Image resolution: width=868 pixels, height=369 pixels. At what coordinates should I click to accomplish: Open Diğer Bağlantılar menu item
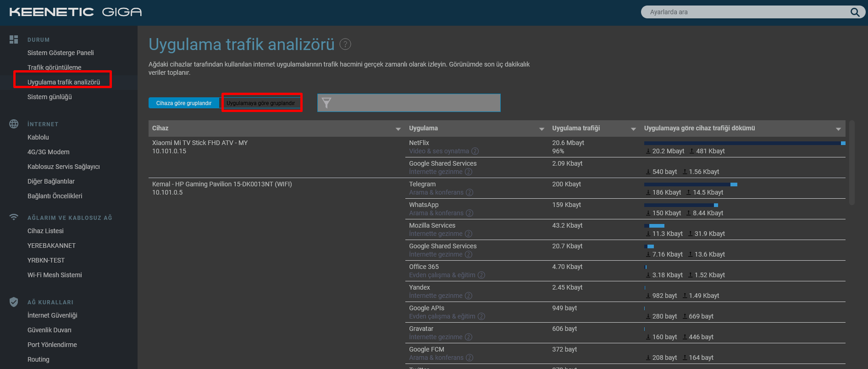51,181
